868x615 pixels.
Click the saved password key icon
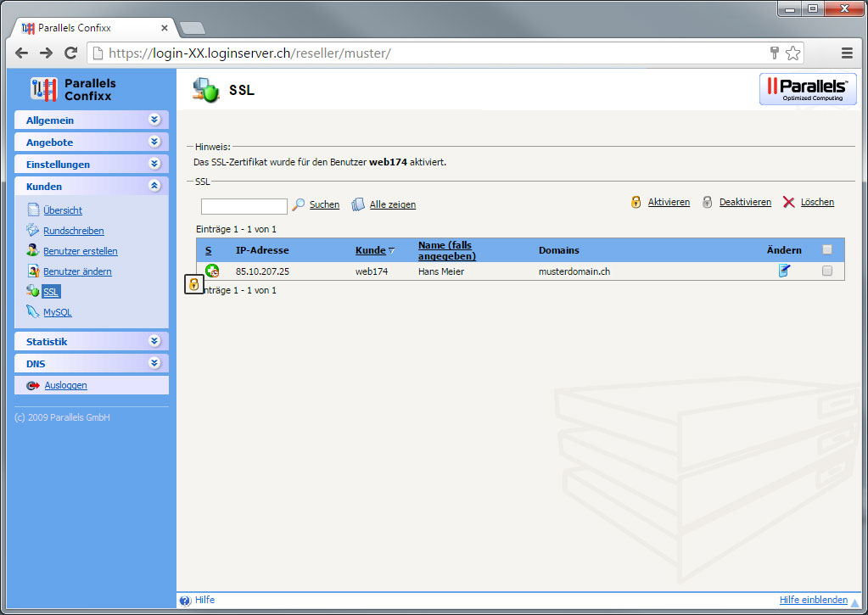click(775, 53)
